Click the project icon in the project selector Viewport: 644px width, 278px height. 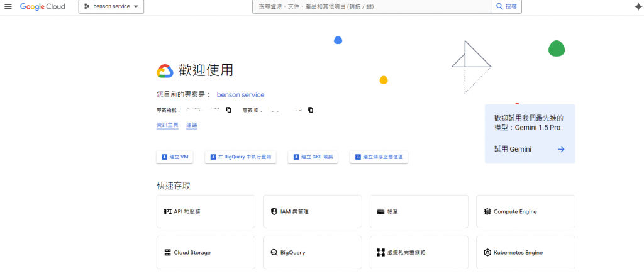point(87,6)
